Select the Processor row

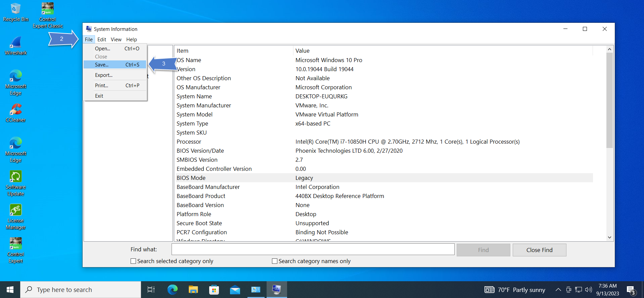pyautogui.click(x=384, y=142)
